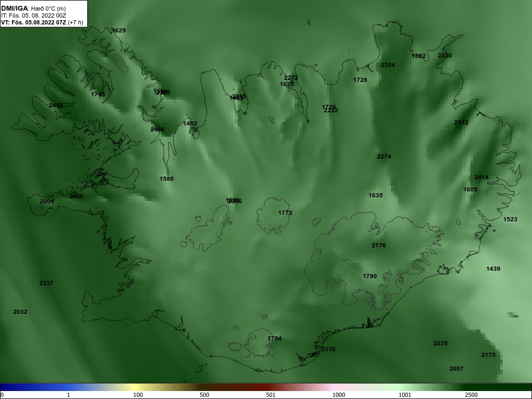
Task: Click the 1605 height label
Action: coord(471,190)
